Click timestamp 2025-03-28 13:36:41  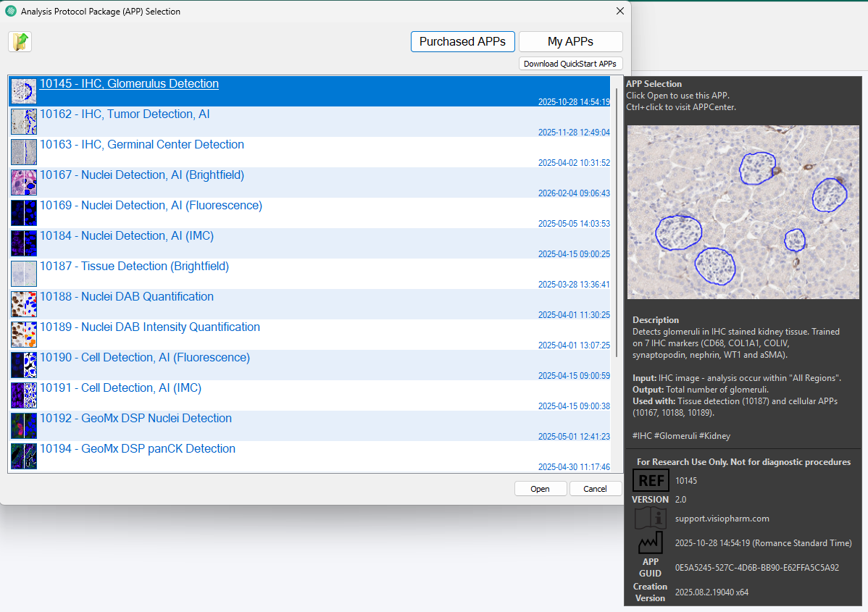[574, 285]
